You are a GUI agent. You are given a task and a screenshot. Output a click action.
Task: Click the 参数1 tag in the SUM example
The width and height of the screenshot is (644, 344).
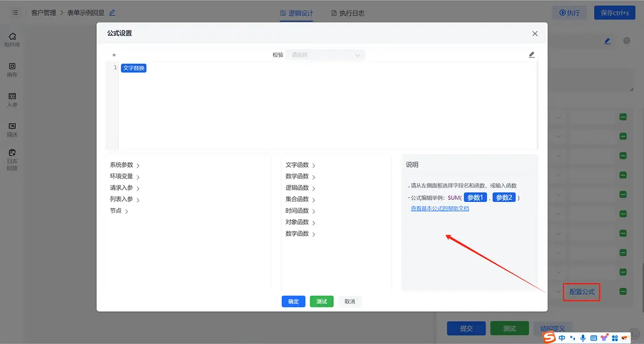(x=475, y=198)
